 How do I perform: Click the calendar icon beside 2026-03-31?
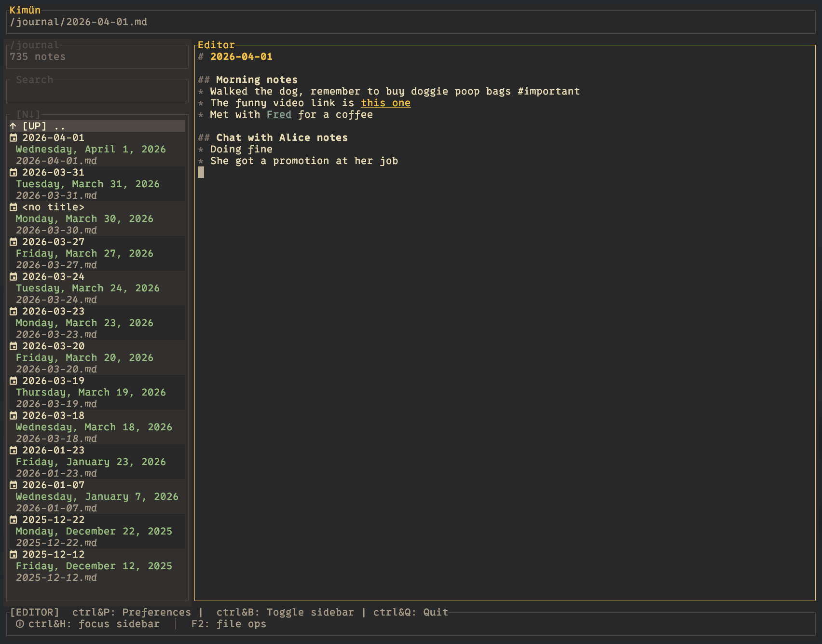coord(13,172)
